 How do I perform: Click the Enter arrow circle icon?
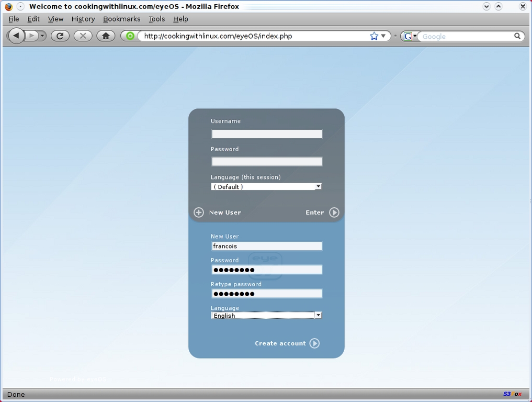(x=334, y=213)
